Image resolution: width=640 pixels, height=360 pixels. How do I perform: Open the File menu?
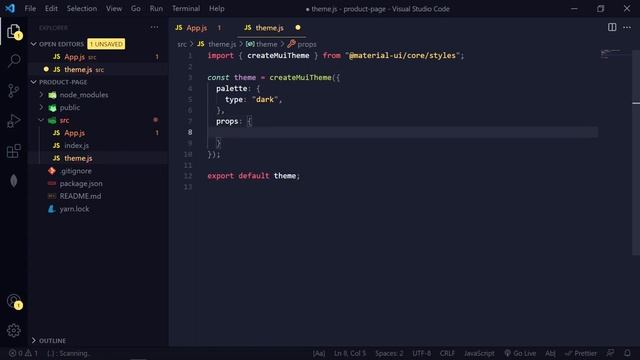tap(30, 9)
